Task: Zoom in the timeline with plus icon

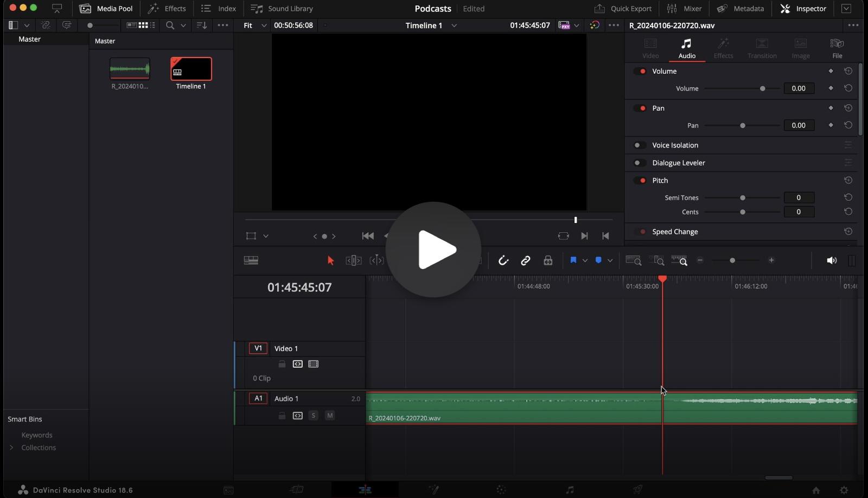Action: point(771,260)
